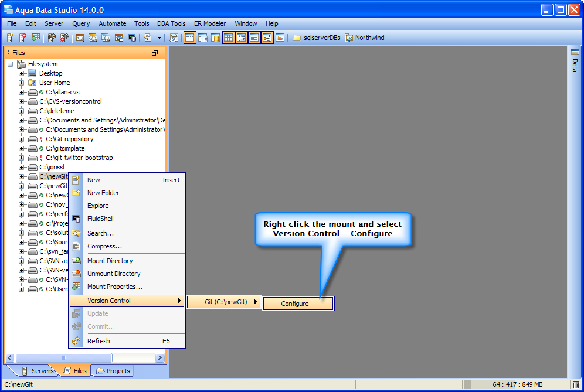Expand the C:\CVS-versioncontrol mount
The height and width of the screenshot is (392, 584).
pos(21,101)
